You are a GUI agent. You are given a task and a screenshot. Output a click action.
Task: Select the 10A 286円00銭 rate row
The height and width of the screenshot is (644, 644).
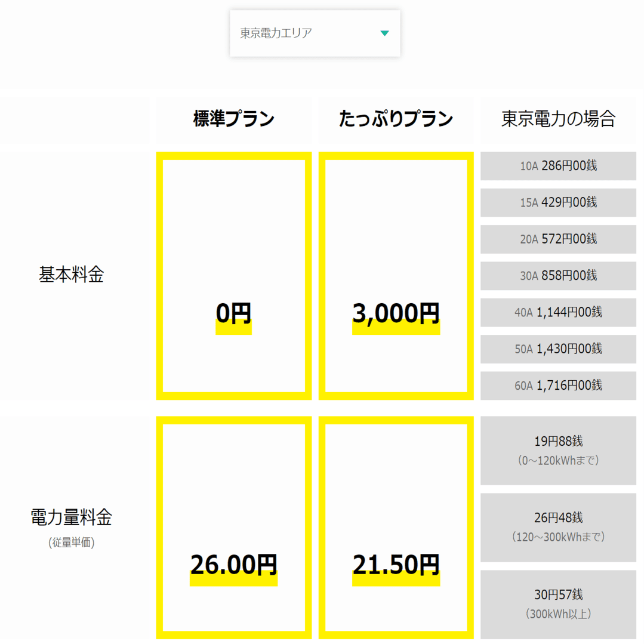[x=557, y=166]
